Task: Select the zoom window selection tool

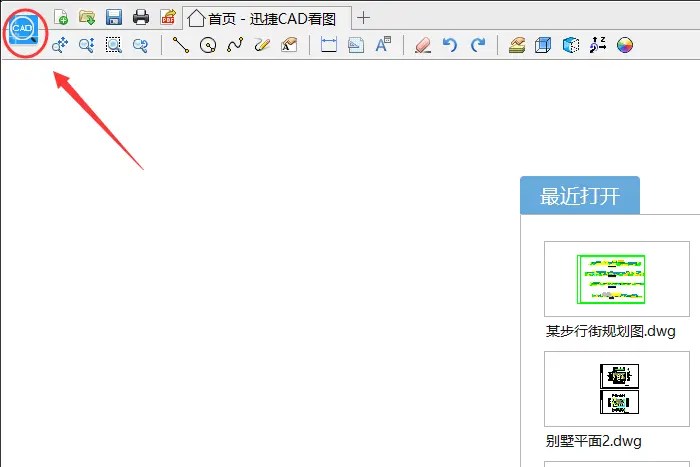Action: click(114, 45)
